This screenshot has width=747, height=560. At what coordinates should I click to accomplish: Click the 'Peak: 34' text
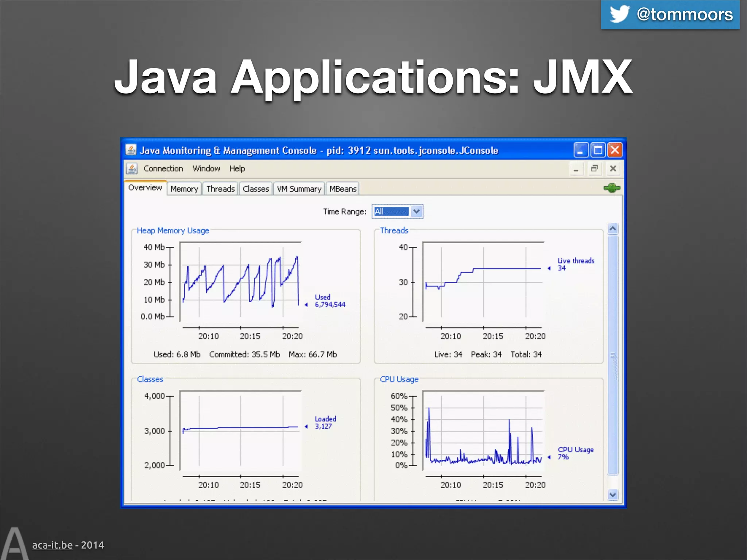point(486,354)
